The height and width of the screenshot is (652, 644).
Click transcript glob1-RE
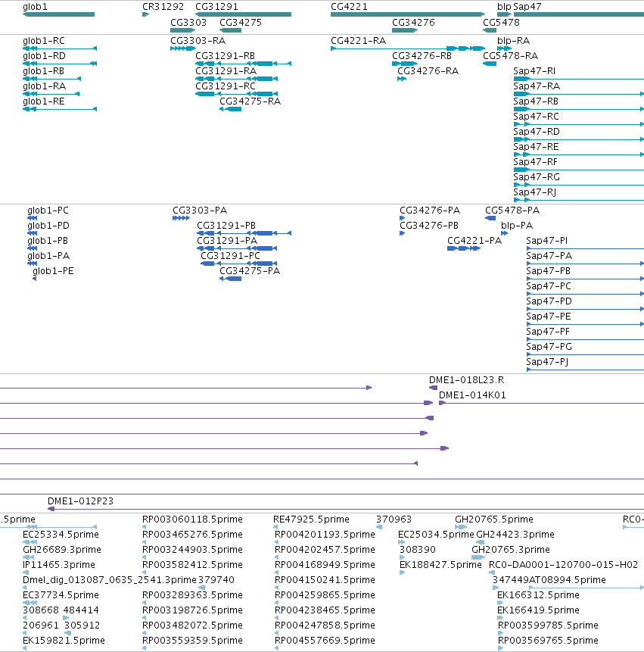(x=44, y=101)
